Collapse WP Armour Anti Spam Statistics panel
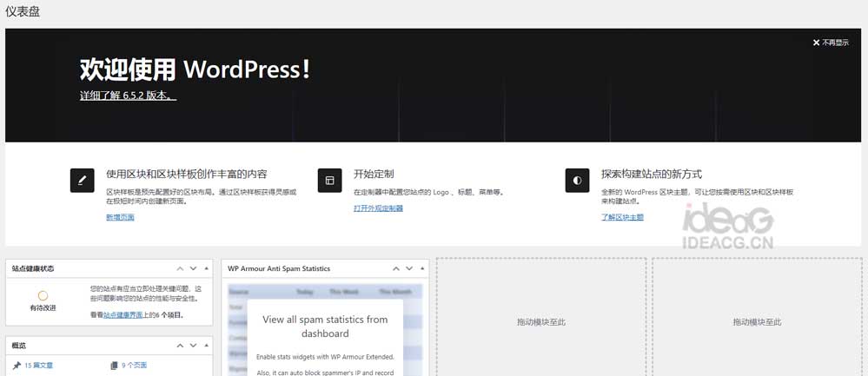The height and width of the screenshot is (376, 868). tap(422, 268)
